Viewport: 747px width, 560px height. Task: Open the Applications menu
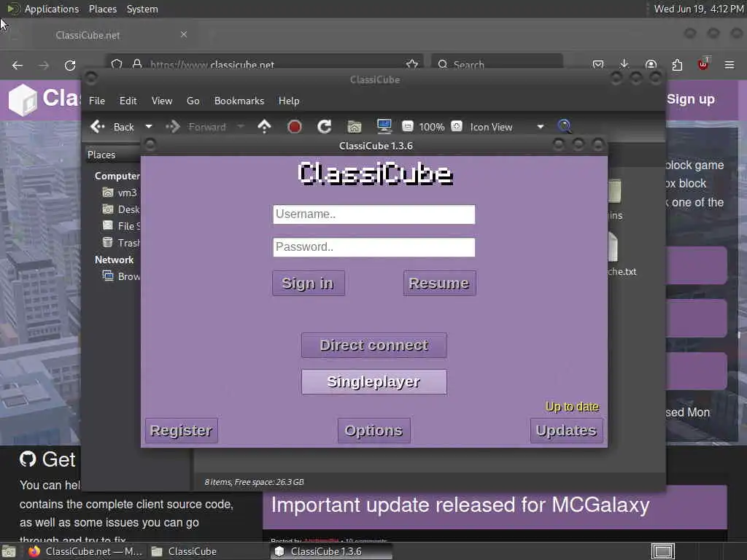pyautogui.click(x=44, y=9)
